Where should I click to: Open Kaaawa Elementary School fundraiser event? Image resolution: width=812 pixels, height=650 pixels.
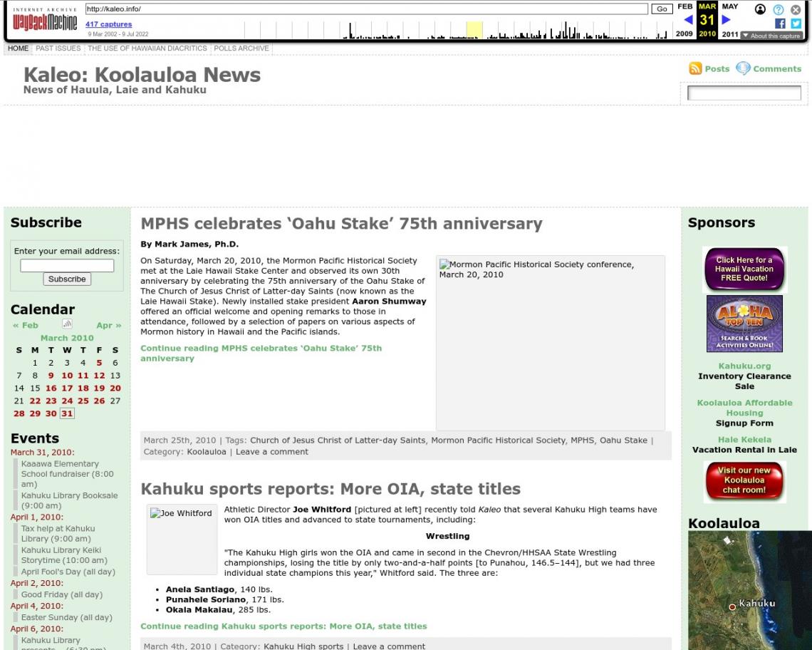[68, 474]
